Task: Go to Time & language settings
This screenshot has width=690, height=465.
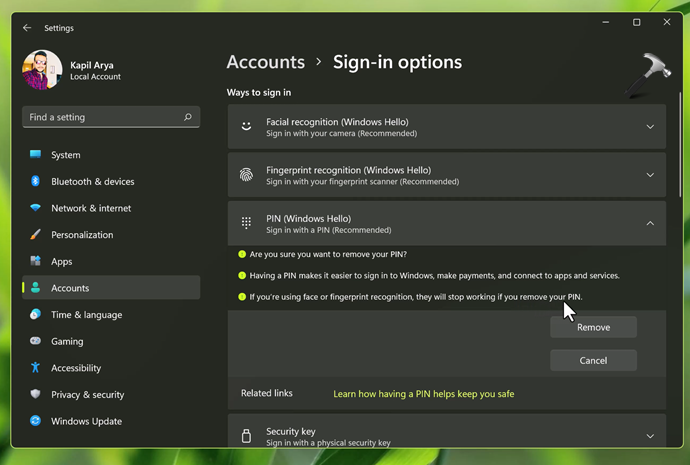Action: tap(86, 314)
